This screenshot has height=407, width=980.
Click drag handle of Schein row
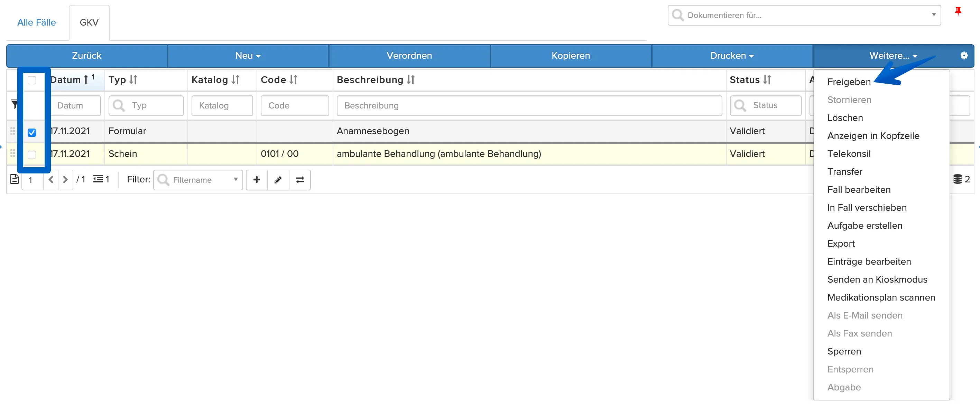pos(12,153)
